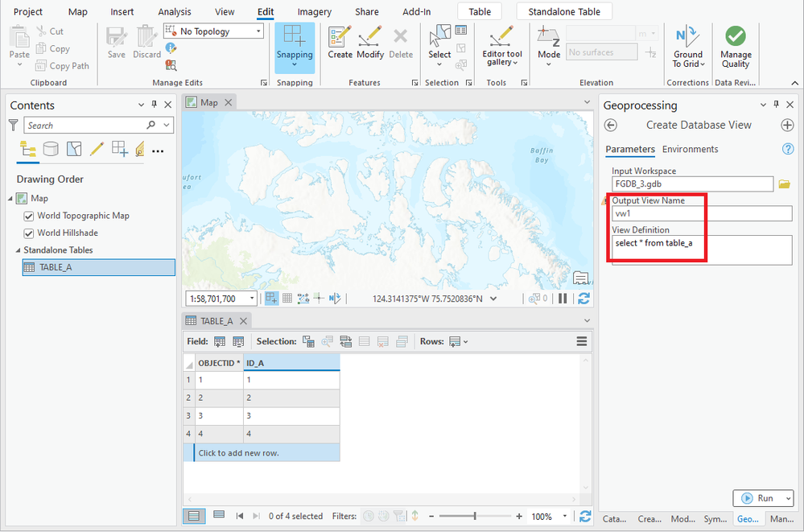Refresh the TABLE_A table
This screenshot has width=804, height=532.
click(x=585, y=517)
